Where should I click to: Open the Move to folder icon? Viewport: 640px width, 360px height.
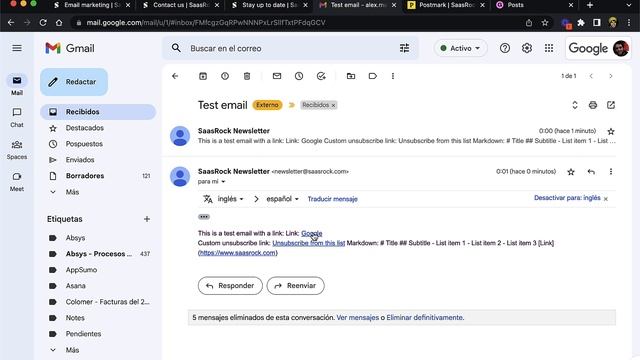click(x=351, y=76)
